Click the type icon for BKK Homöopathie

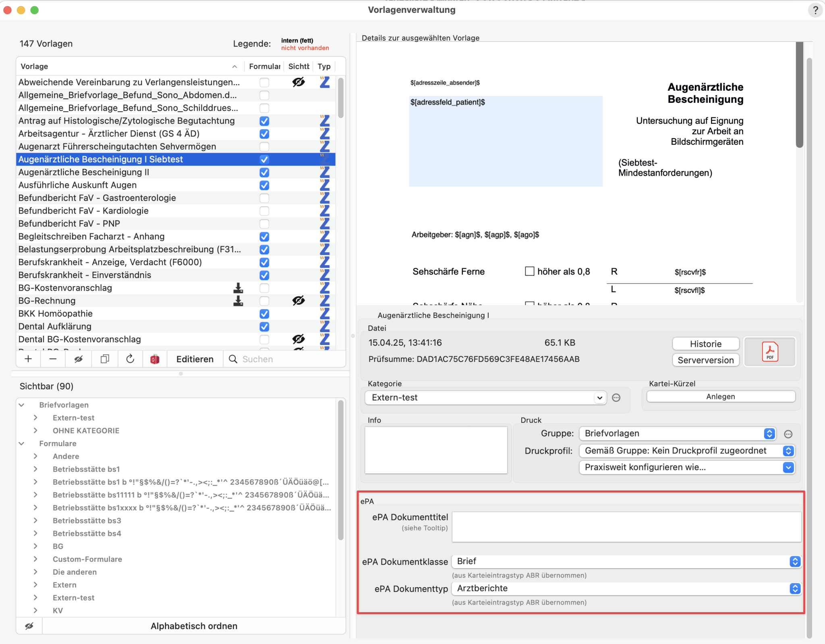pos(325,314)
